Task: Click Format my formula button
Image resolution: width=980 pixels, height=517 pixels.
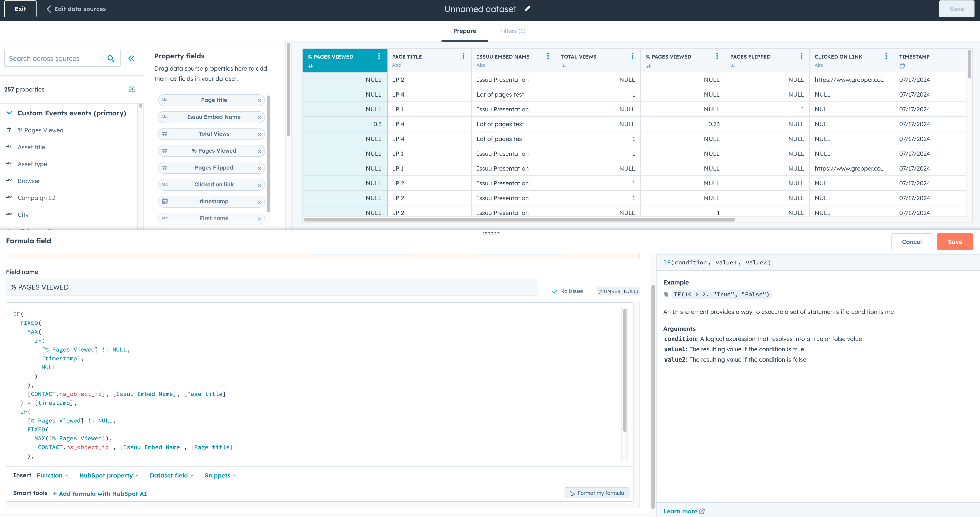Action: coord(596,493)
